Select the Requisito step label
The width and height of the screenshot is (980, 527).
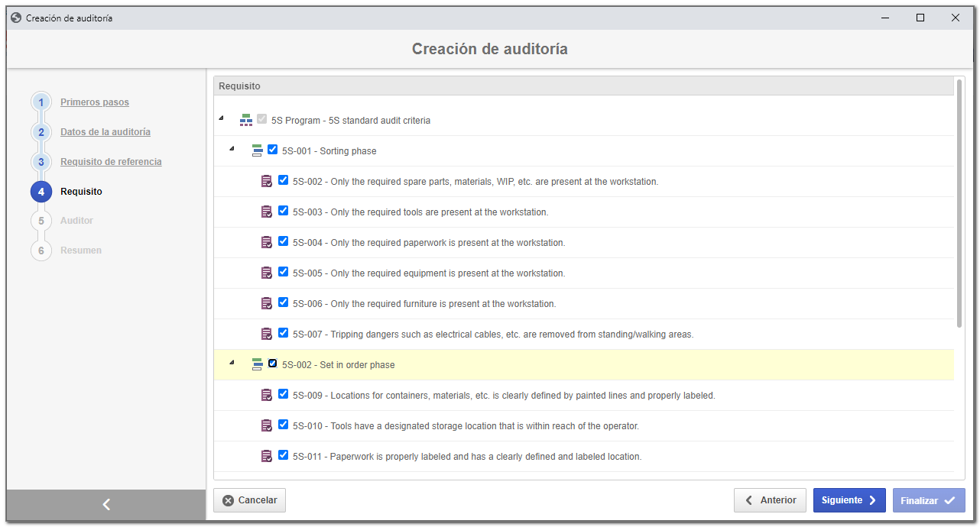pyautogui.click(x=81, y=192)
